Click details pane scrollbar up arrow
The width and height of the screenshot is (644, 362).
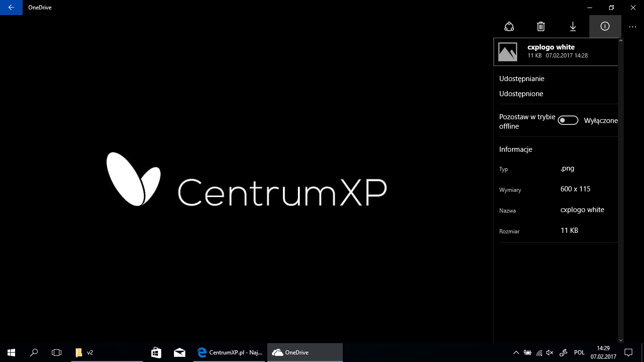pyautogui.click(x=620, y=41)
